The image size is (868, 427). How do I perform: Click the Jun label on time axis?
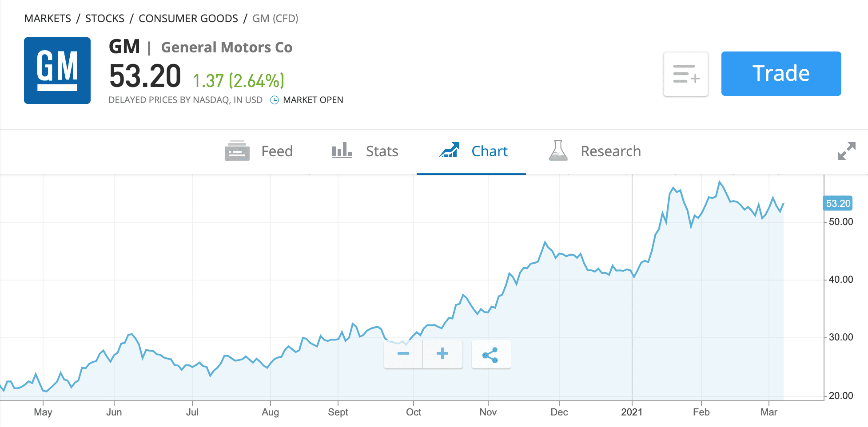point(114,412)
